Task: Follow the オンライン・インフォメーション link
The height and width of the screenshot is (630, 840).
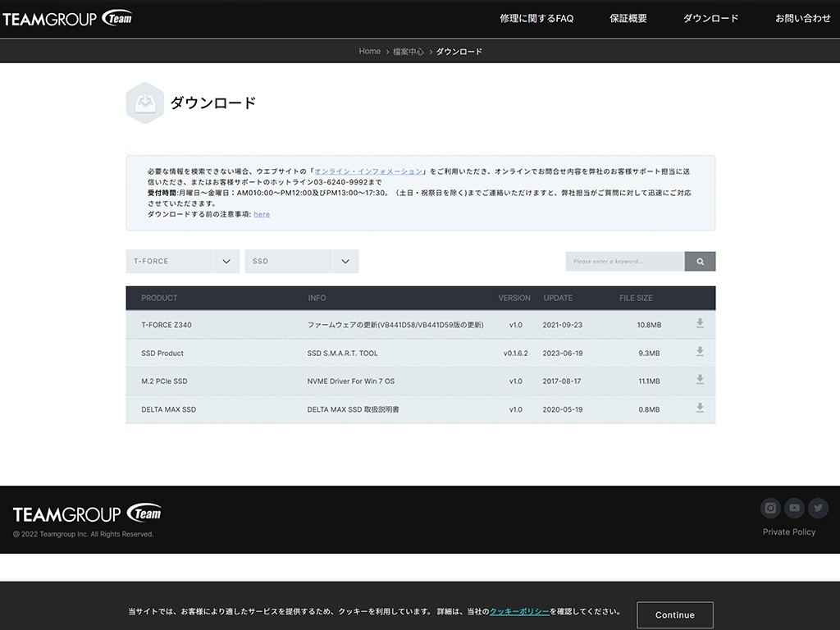Action: point(369,171)
